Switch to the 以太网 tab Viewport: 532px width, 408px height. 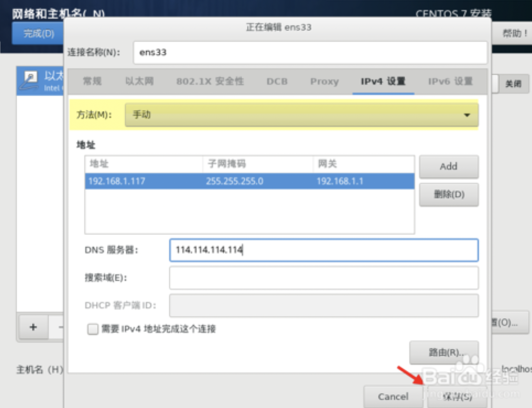(x=139, y=81)
